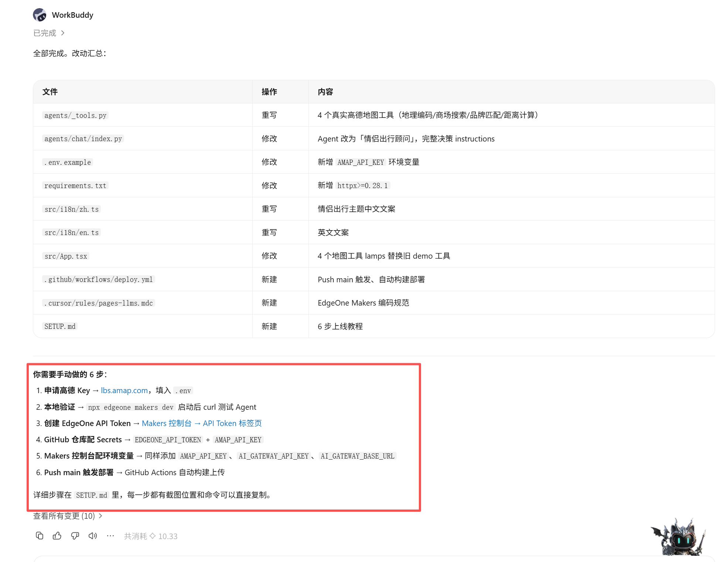Viewport: 728px width, 562px height.
Task: Expand the 已完成 status section
Action: pos(49,33)
